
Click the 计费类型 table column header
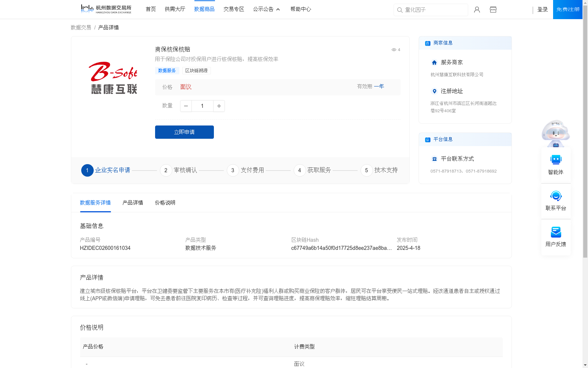point(304,347)
